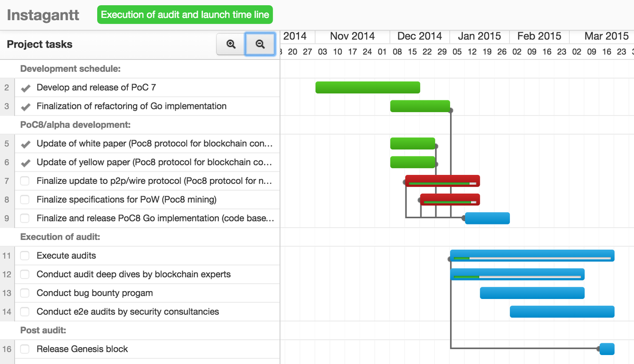This screenshot has height=364, width=634.
Task: Select task Develop and release of PoC 7
Action: (96, 88)
